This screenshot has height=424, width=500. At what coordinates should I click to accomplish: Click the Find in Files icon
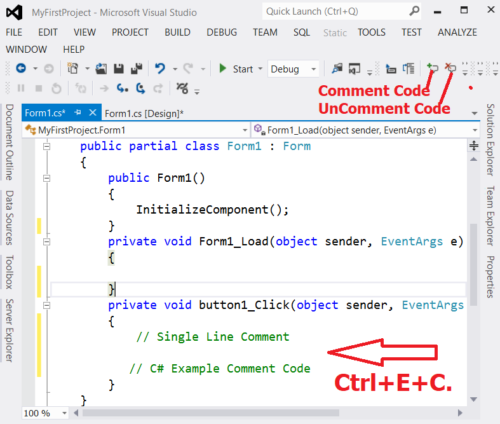[337, 69]
